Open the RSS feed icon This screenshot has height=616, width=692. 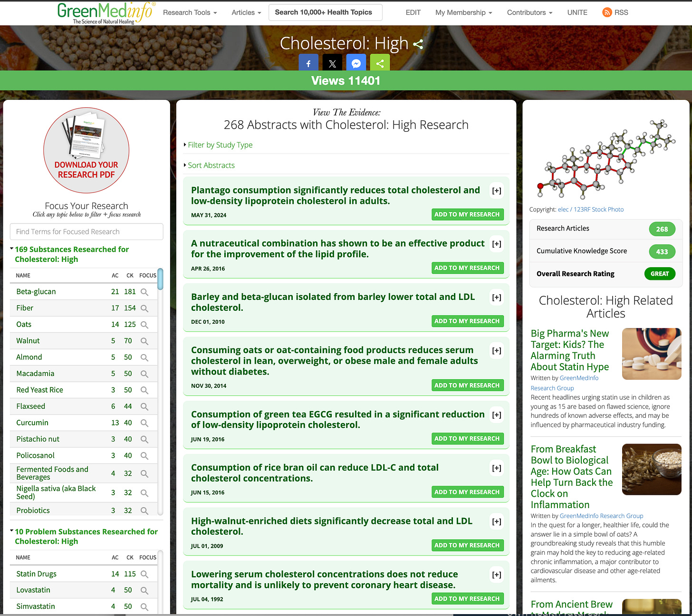pos(607,12)
